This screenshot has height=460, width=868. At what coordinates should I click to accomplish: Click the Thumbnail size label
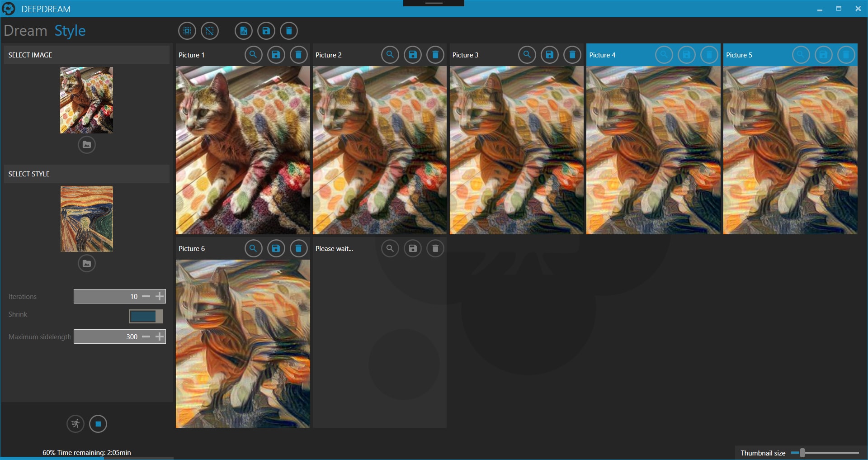pos(763,453)
